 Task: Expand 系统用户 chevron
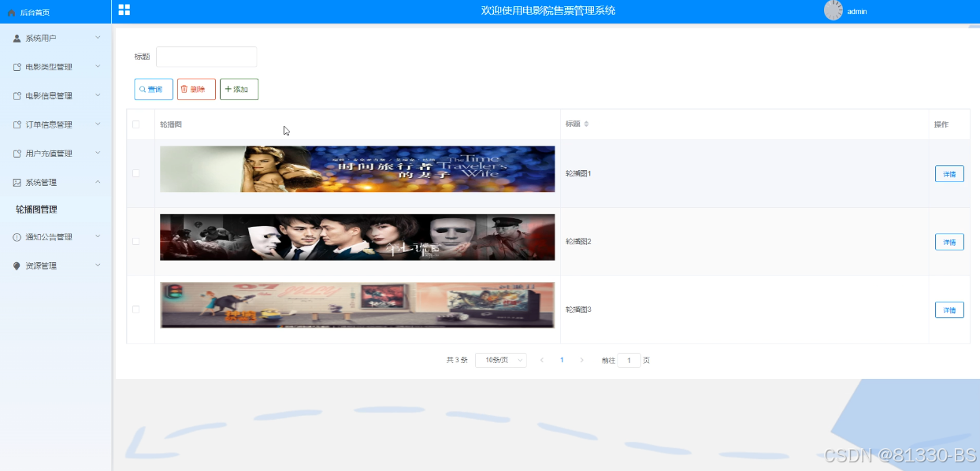click(98, 37)
